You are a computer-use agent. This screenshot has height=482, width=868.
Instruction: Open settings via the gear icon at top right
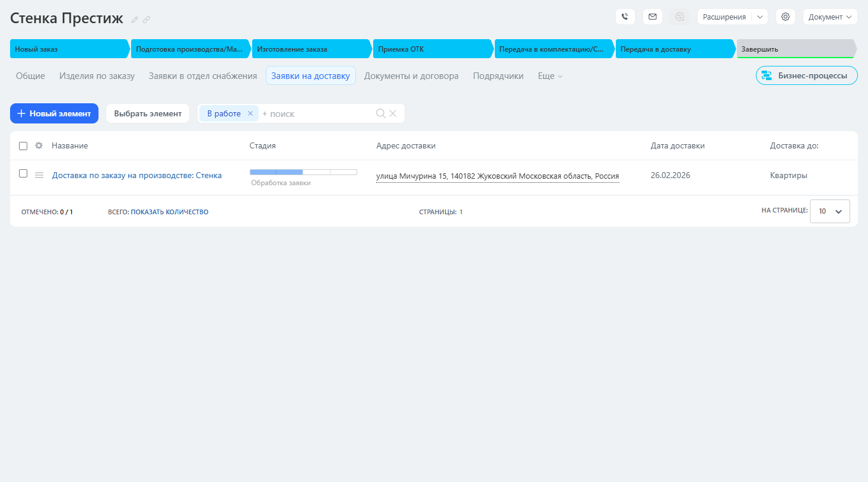pyautogui.click(x=785, y=17)
